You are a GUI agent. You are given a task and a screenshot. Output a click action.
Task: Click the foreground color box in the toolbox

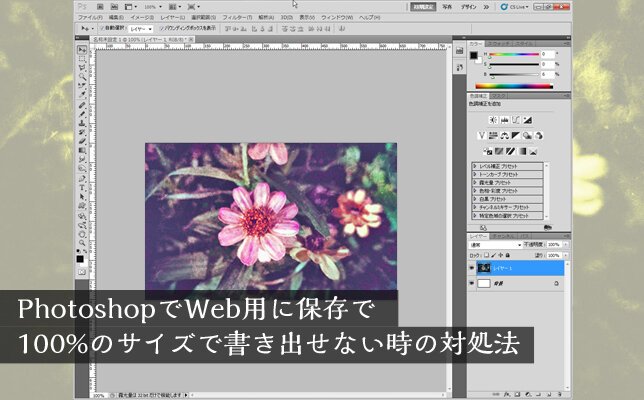[81, 259]
